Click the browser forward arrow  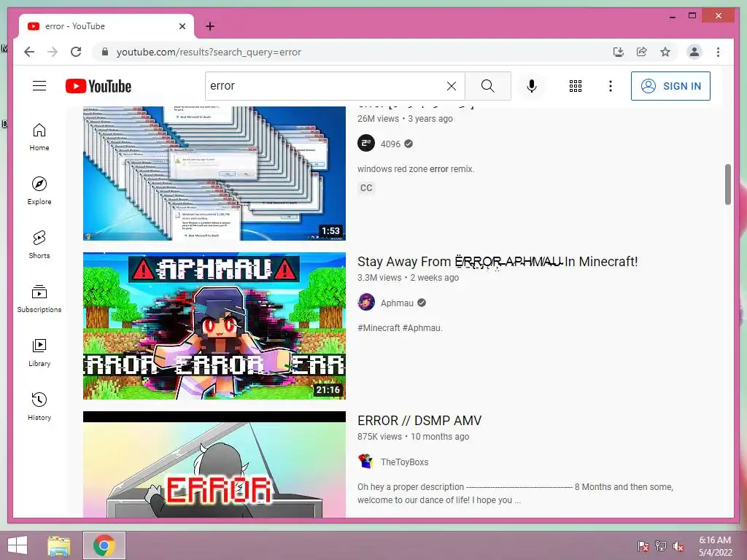tap(53, 52)
